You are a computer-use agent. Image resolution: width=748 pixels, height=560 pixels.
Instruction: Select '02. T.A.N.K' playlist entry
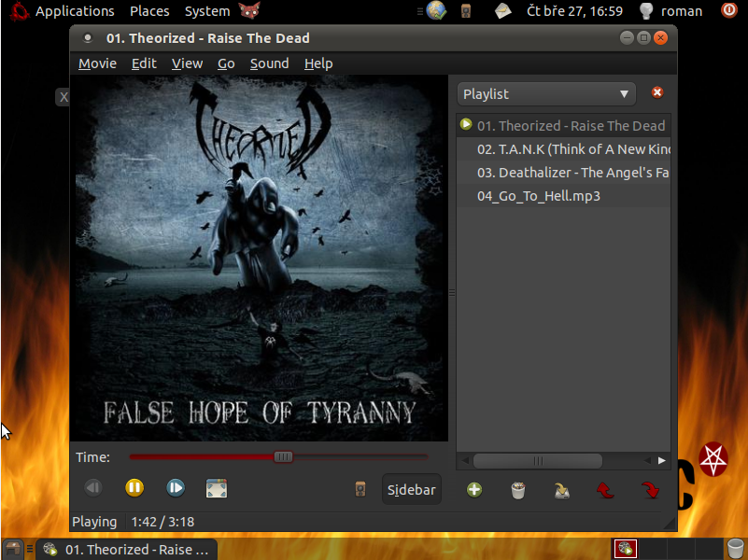click(x=563, y=149)
